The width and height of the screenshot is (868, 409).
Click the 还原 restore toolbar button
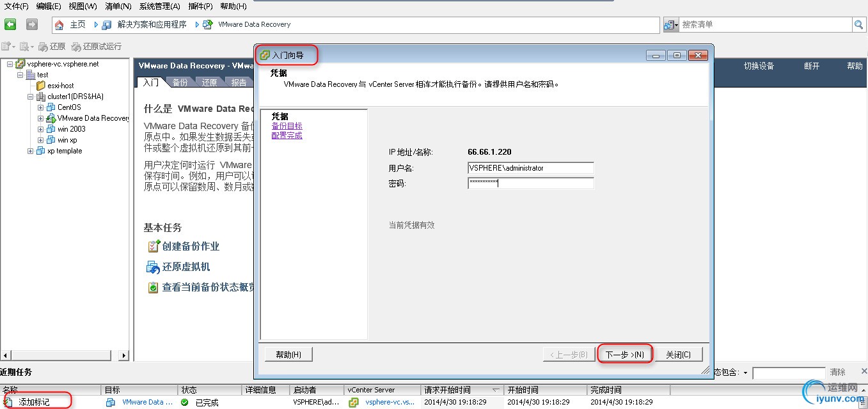point(52,47)
